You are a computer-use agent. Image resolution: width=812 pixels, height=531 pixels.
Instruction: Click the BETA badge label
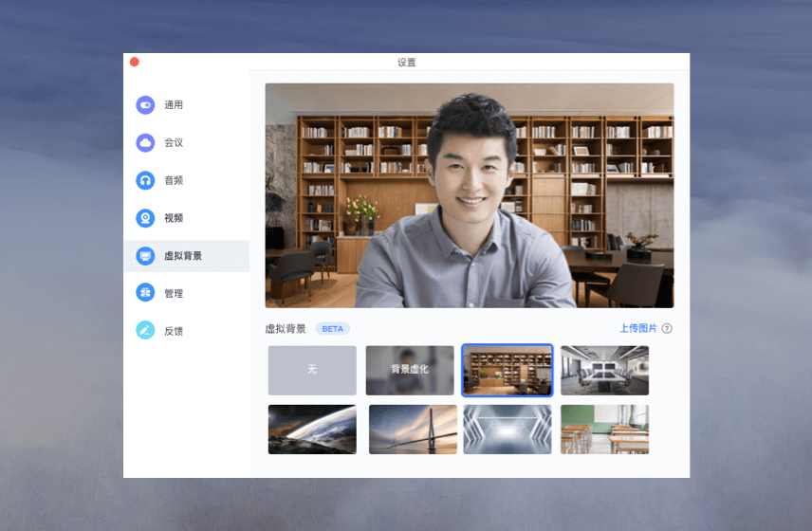332,329
